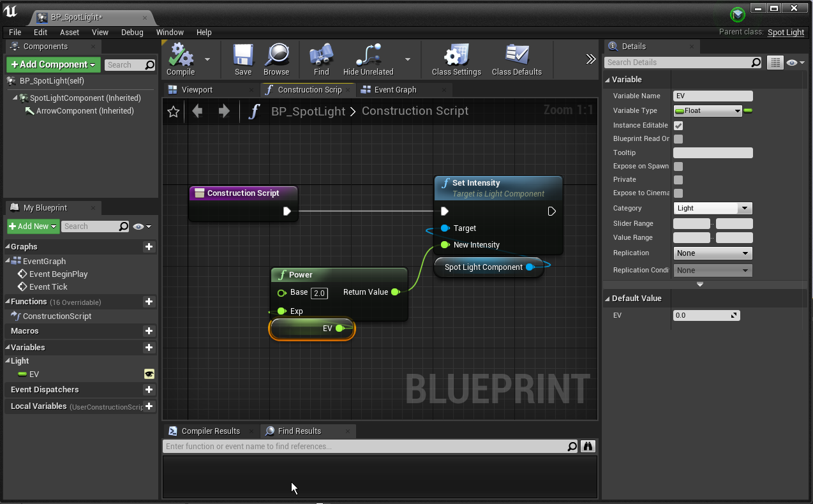
Task: Open Class Settings
Action: pos(456,59)
